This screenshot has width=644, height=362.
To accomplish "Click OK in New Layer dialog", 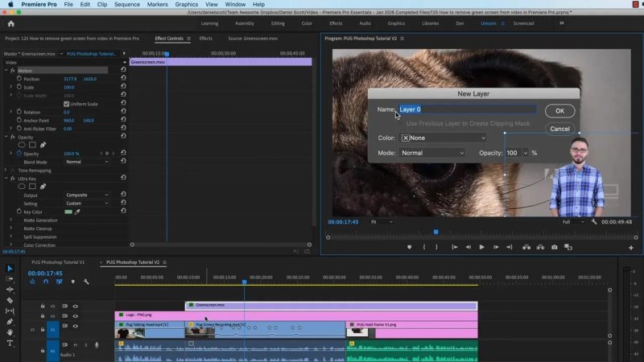I will click(559, 111).
